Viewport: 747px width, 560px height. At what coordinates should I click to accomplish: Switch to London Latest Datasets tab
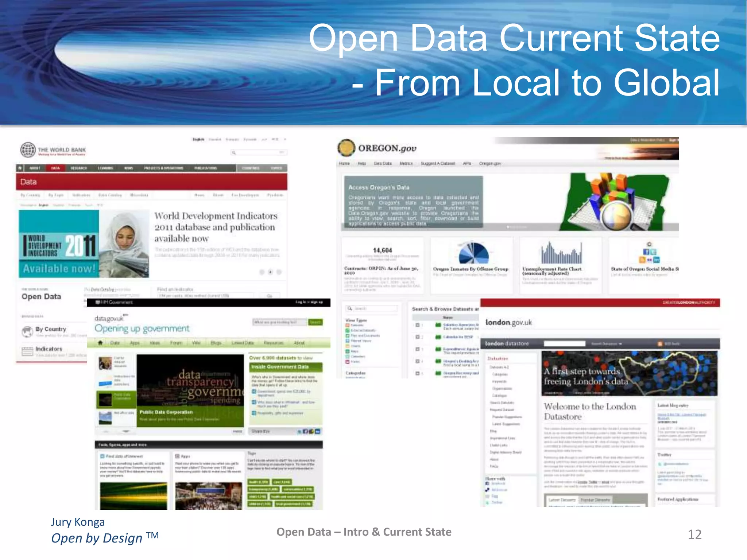(562, 500)
